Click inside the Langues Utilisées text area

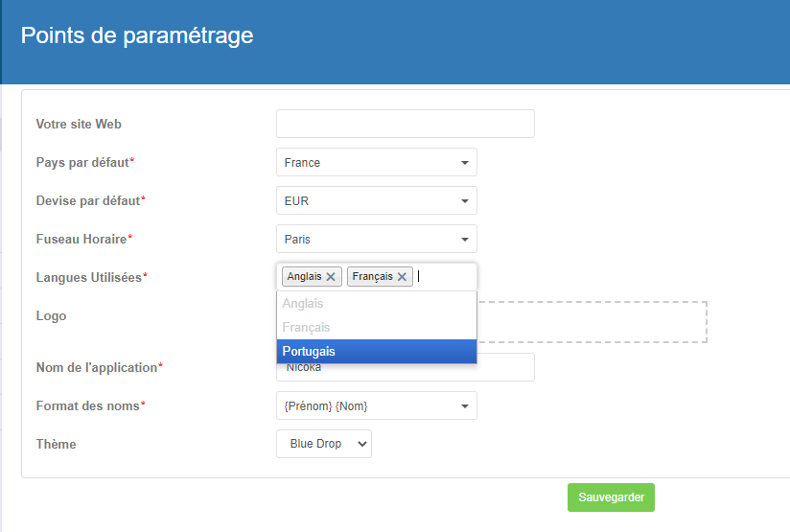pos(445,277)
